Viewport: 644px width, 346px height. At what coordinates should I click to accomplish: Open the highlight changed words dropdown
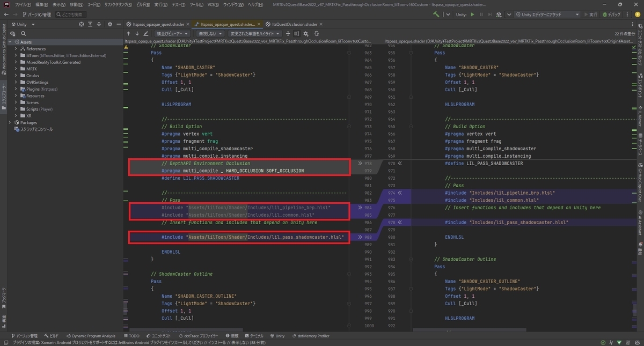[x=253, y=33]
